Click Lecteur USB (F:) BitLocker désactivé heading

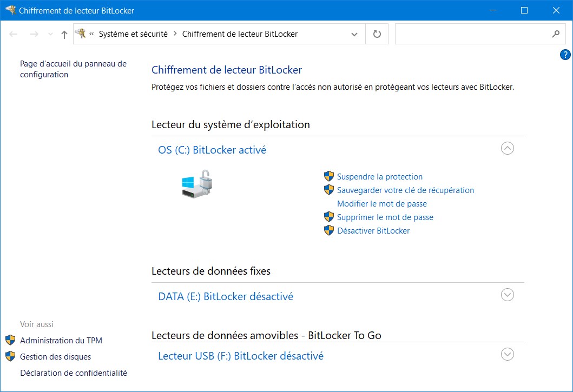pyautogui.click(x=241, y=356)
